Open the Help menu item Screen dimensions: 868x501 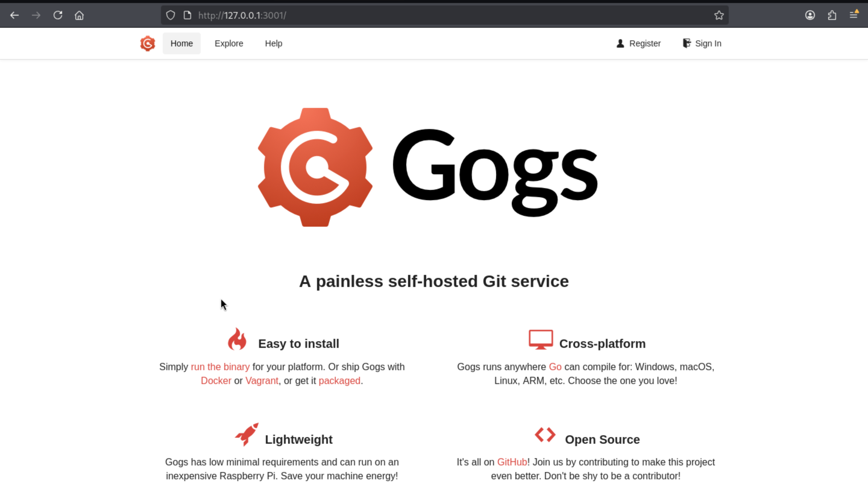coord(273,44)
